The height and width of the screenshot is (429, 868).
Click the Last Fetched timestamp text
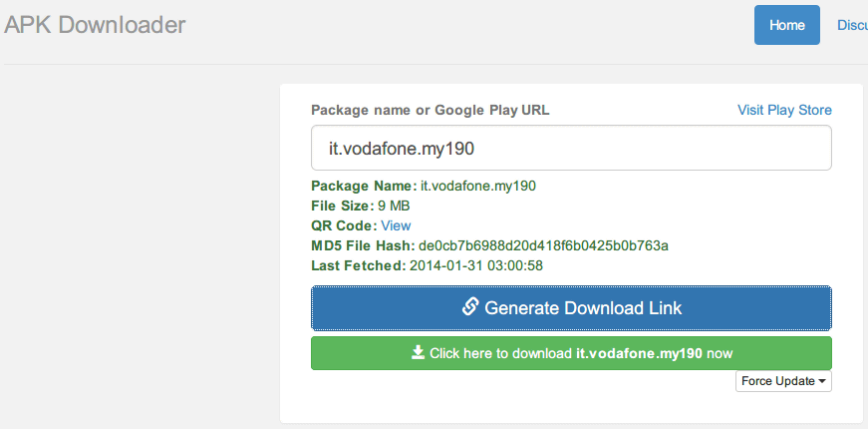pos(476,265)
